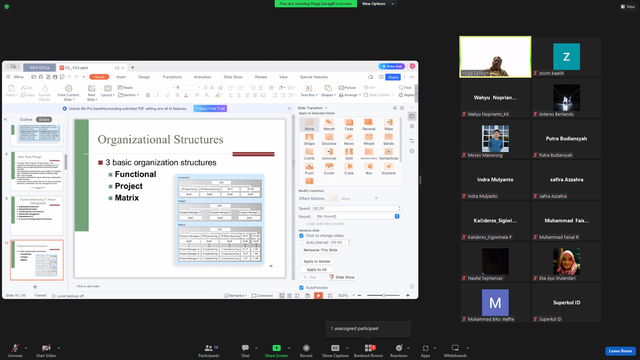This screenshot has width=640, height=360.
Task: Toggle Click to change slides checkbox
Action: 301,236
